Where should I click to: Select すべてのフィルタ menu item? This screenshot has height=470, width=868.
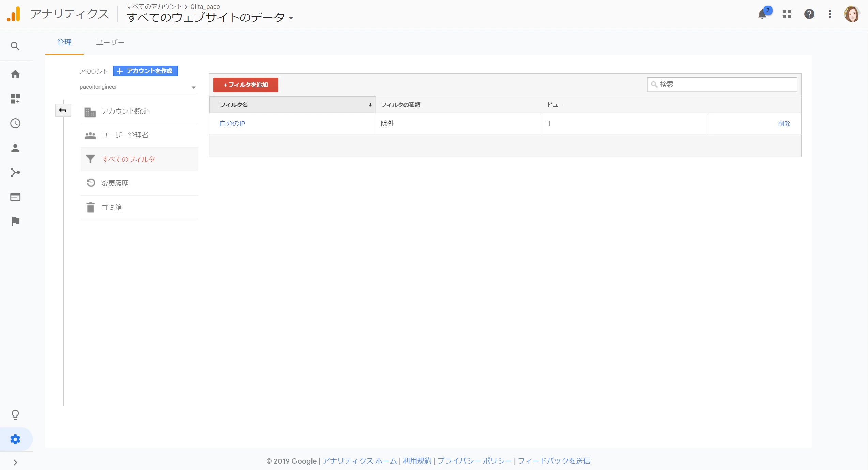(140, 159)
